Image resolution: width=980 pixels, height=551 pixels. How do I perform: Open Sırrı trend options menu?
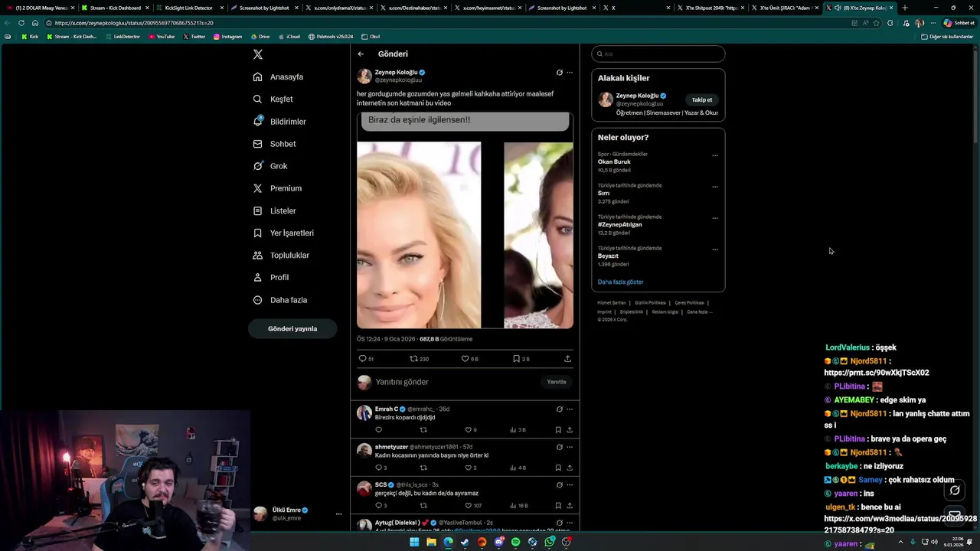coord(715,187)
